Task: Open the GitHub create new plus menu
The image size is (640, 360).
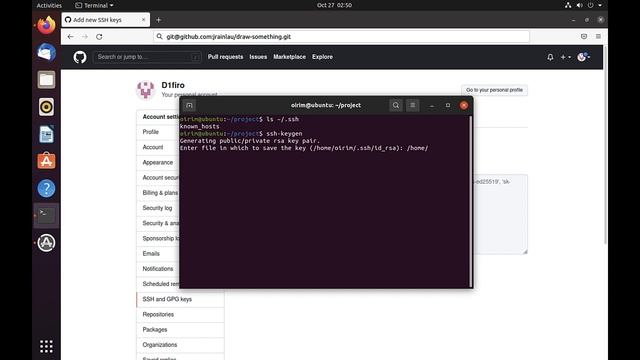Action: tap(565, 57)
